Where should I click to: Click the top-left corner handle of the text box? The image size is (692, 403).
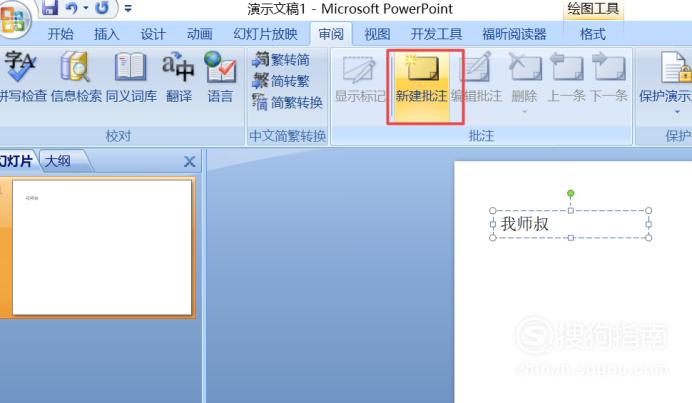pyautogui.click(x=493, y=211)
